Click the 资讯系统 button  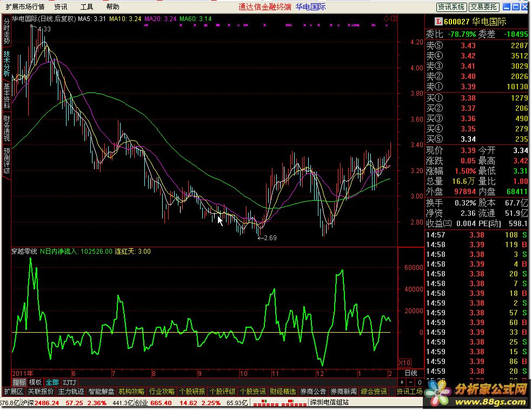[x=451, y=7]
